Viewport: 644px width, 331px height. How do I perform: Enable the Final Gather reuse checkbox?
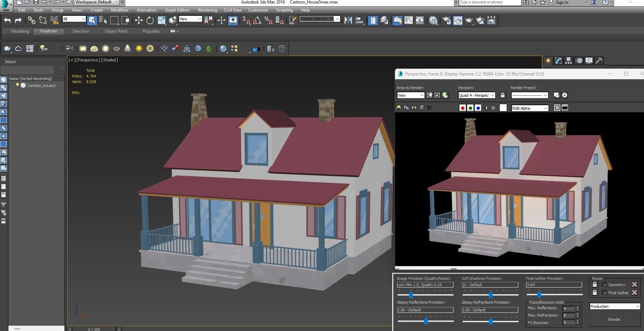click(x=604, y=292)
